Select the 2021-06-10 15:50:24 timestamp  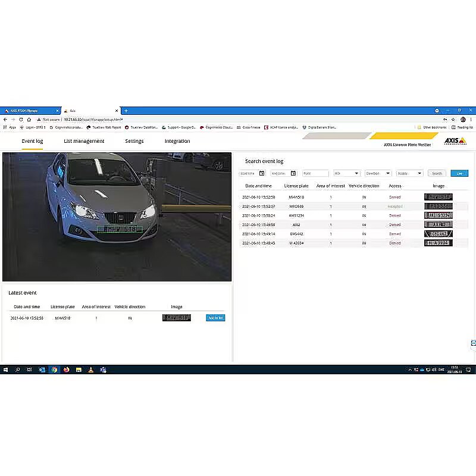point(259,215)
